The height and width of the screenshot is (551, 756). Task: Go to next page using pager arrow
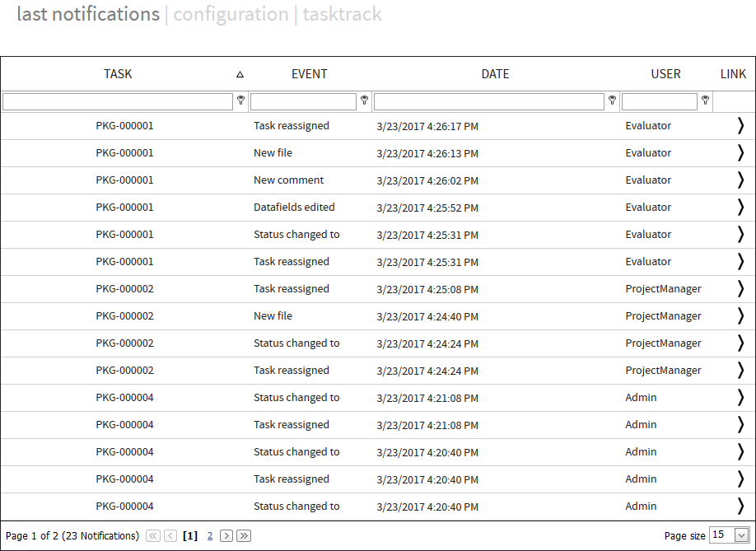(x=226, y=535)
